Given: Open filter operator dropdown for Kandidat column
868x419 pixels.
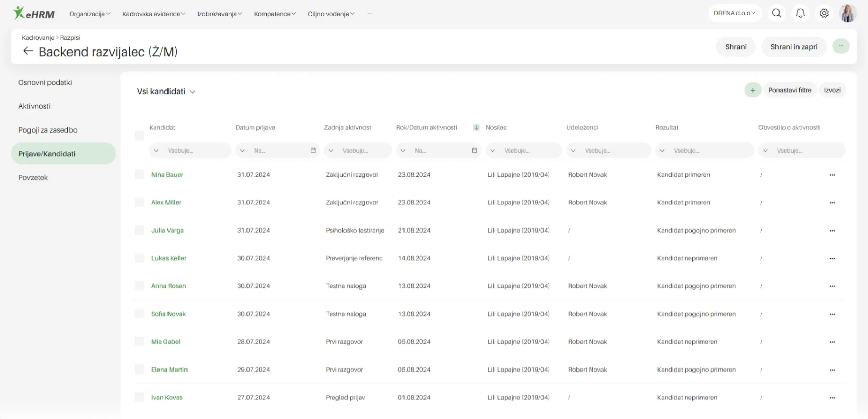Looking at the screenshot, I should pyautogui.click(x=156, y=151).
